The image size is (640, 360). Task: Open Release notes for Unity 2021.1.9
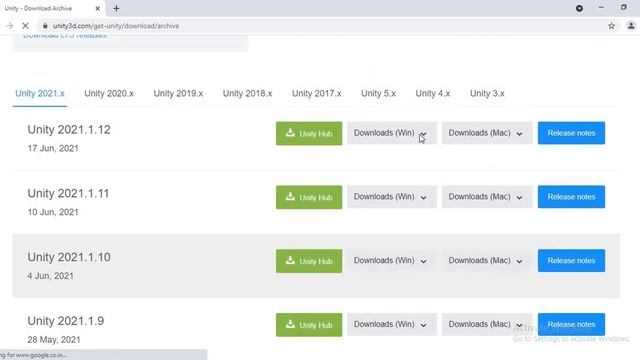(x=571, y=324)
